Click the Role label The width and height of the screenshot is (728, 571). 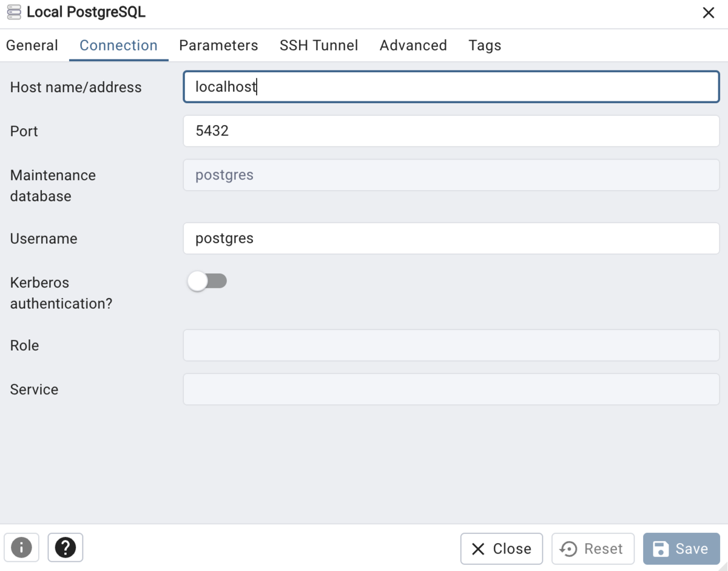[24, 345]
